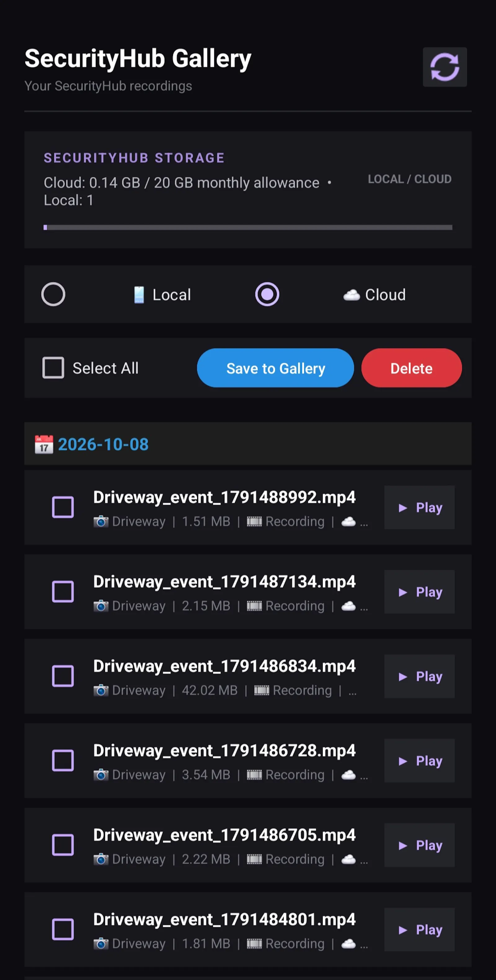
Task: Play Driveway_event_1791486728.mp4
Action: click(x=419, y=760)
